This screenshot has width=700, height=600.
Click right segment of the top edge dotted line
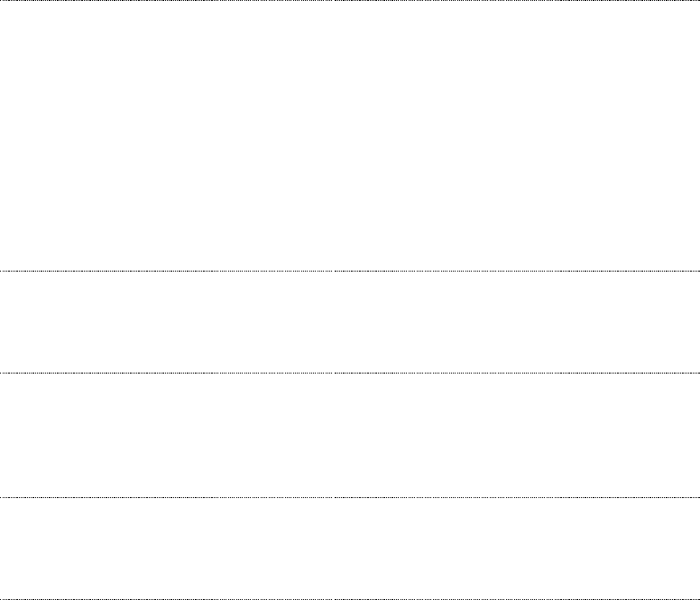[518, 0]
